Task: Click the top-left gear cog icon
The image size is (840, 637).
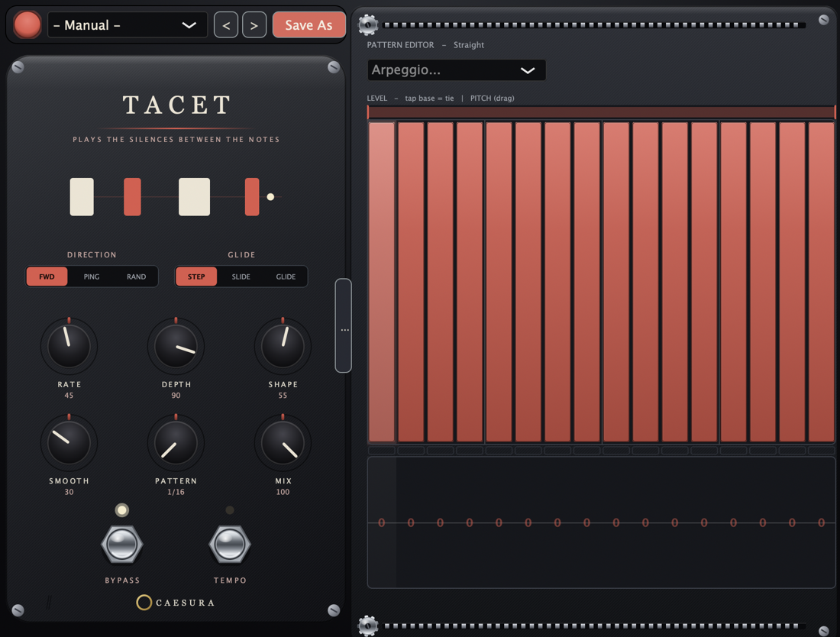Action: (368, 24)
